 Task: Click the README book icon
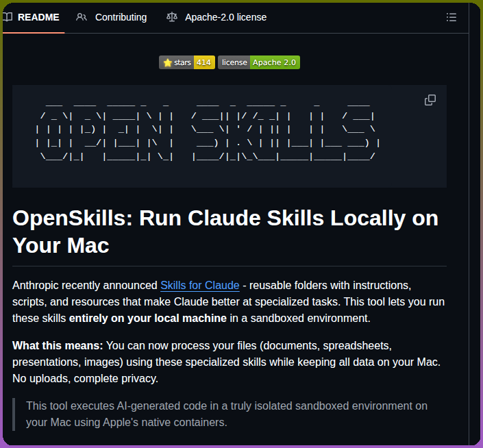pos(8,17)
